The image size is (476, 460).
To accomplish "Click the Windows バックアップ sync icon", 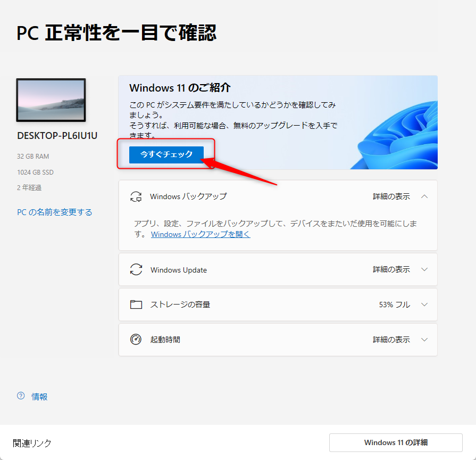I will [136, 196].
